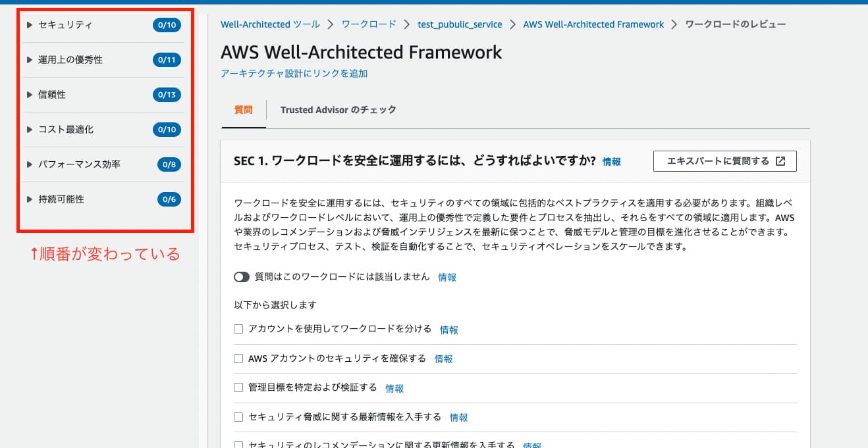This screenshot has height=448, width=868.
Task: Click the 以下から選択します label
Action: [x=275, y=305]
